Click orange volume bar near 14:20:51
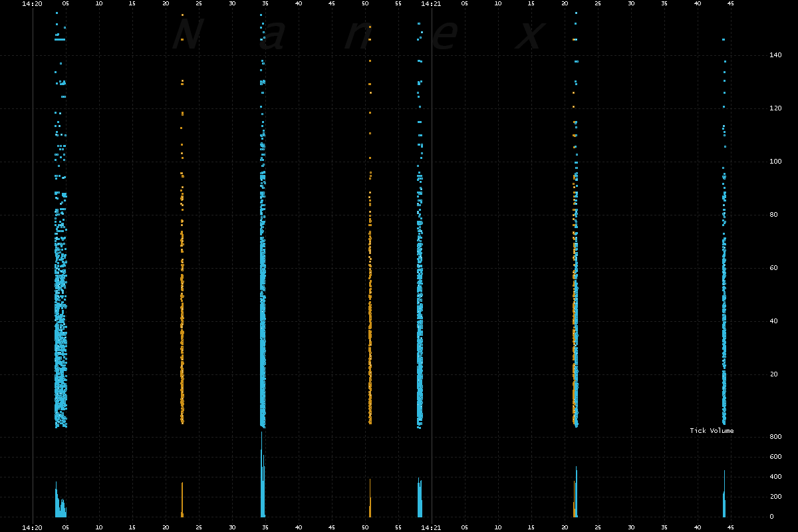This screenshot has width=798, height=532. point(370,498)
